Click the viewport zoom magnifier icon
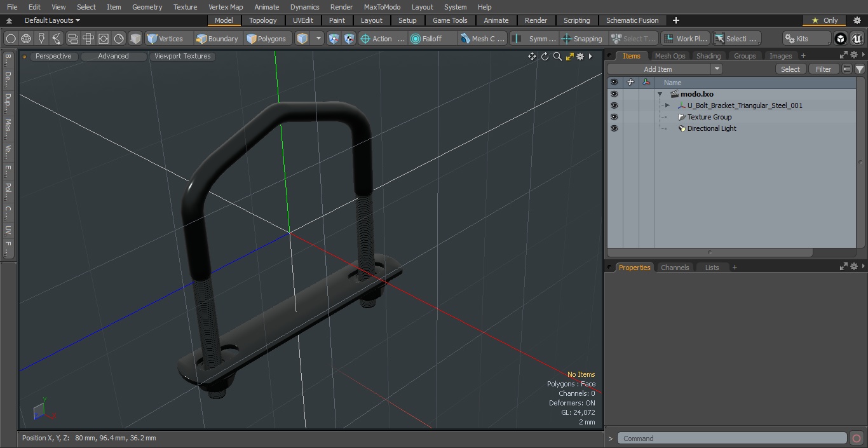The height and width of the screenshot is (448, 868). (557, 57)
